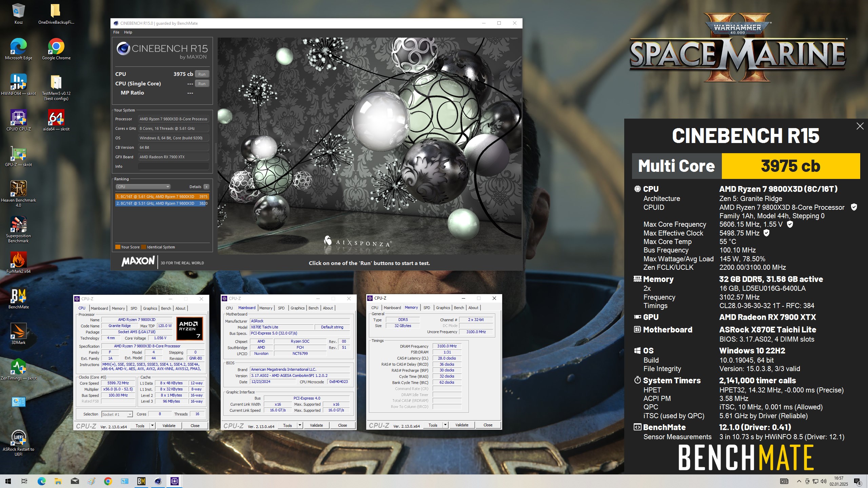This screenshot has width=868, height=488.
Task: Open notification center on taskbar
Action: [858, 481]
